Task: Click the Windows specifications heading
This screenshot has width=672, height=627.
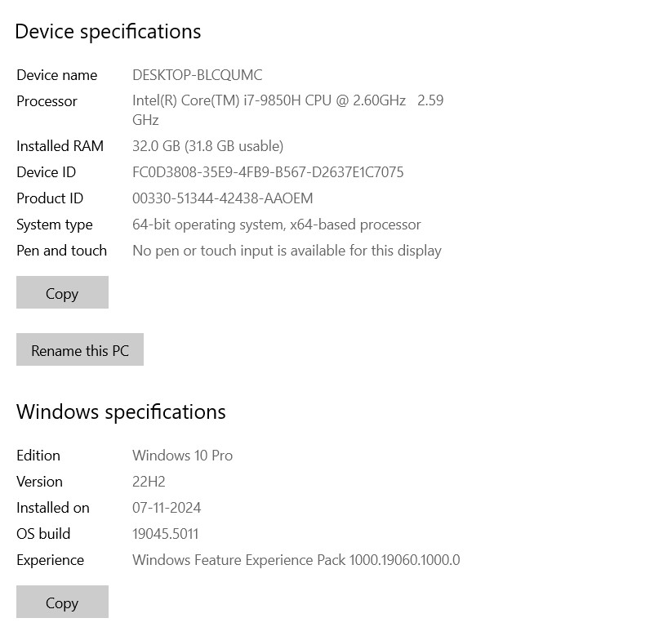Action: 121,411
